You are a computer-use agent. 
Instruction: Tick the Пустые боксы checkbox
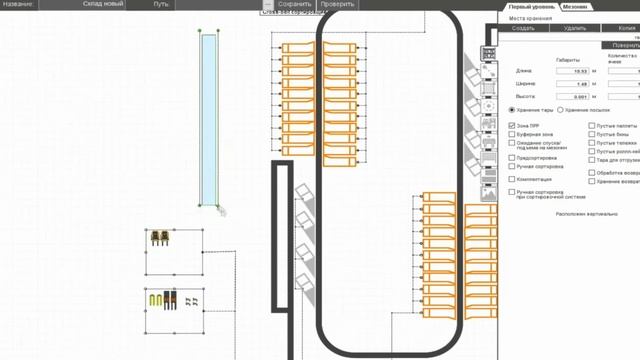592,134
